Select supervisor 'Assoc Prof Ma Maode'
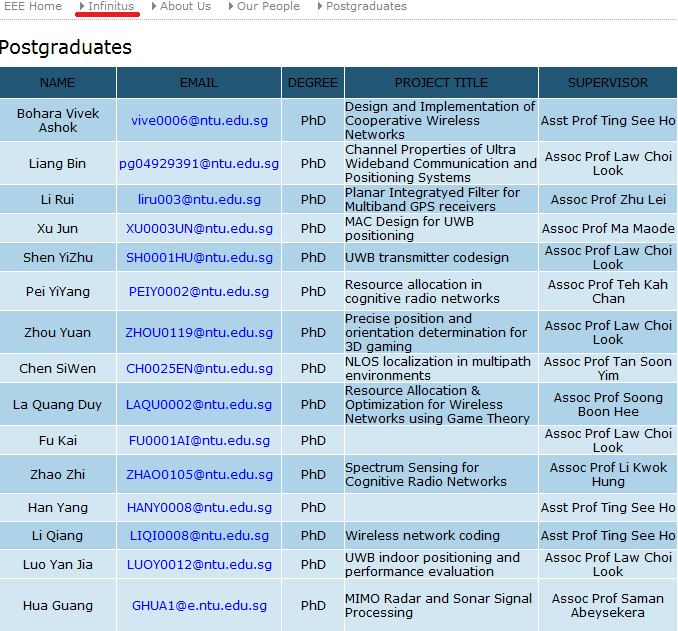This screenshot has height=631, width=678. (608, 228)
